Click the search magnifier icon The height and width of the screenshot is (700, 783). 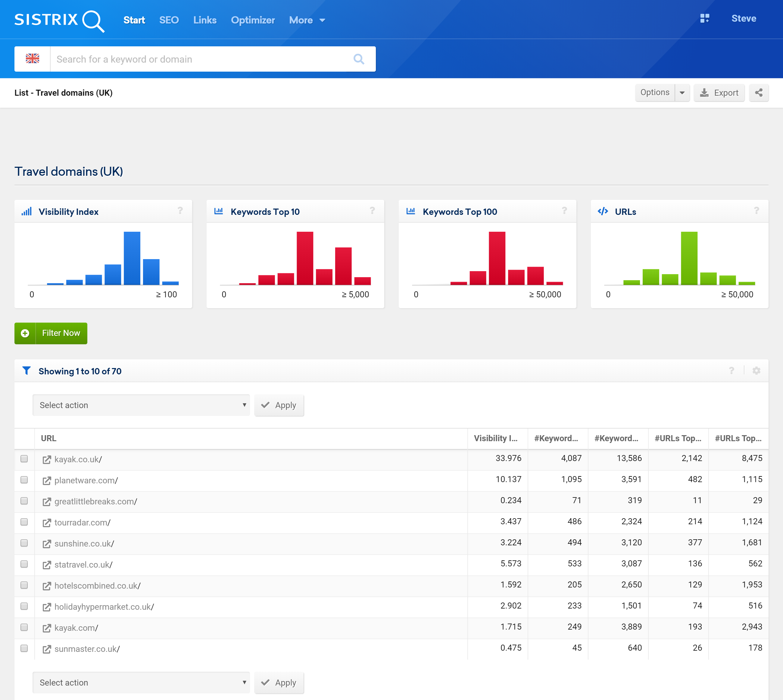tap(358, 59)
